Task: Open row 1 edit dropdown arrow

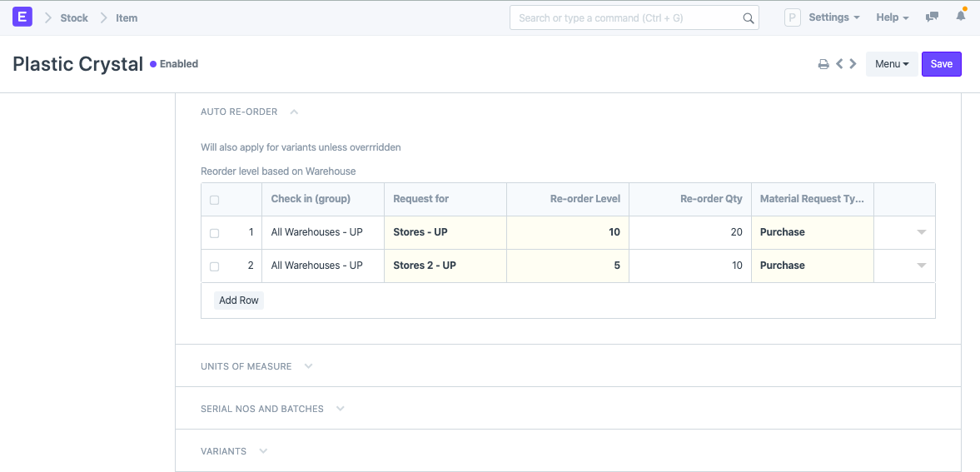Action: (x=921, y=232)
